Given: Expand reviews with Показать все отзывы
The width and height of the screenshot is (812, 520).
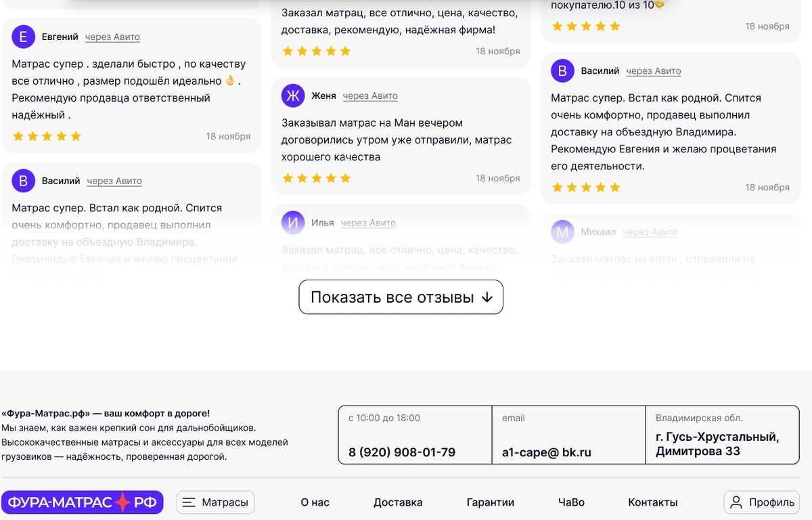Looking at the screenshot, I should coord(401,297).
